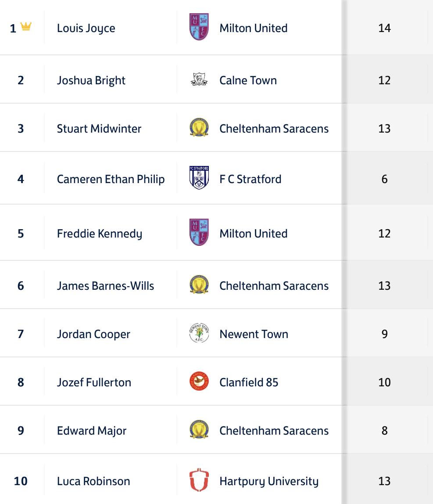
Task: Click Cheltenham Saracens crest beside Edward Major
Action: pyautogui.click(x=199, y=430)
